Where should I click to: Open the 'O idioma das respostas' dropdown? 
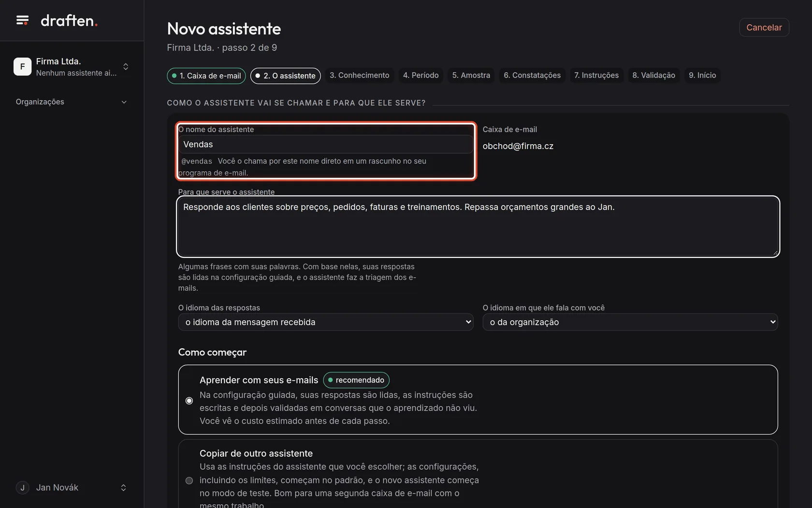click(325, 322)
